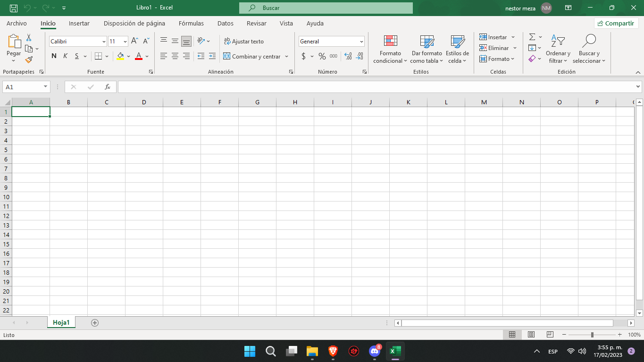Toggle bold formatting (N)
This screenshot has width=644, height=362.
54,56
